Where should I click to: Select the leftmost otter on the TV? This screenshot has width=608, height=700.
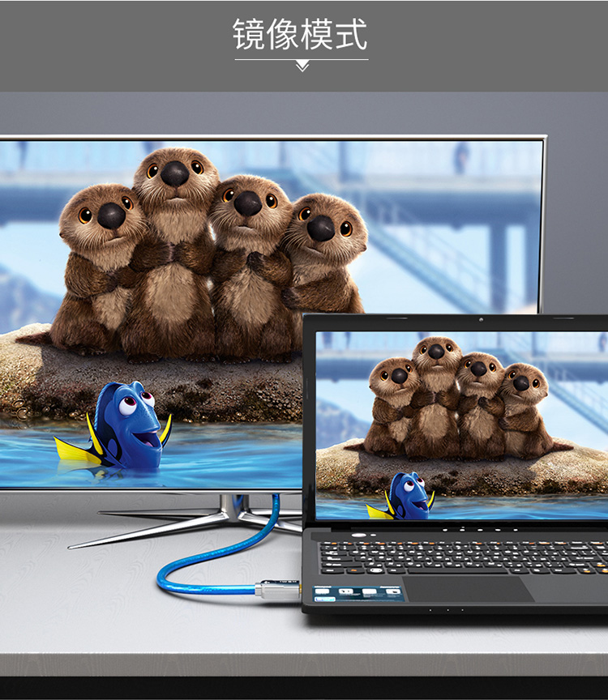(x=99, y=259)
